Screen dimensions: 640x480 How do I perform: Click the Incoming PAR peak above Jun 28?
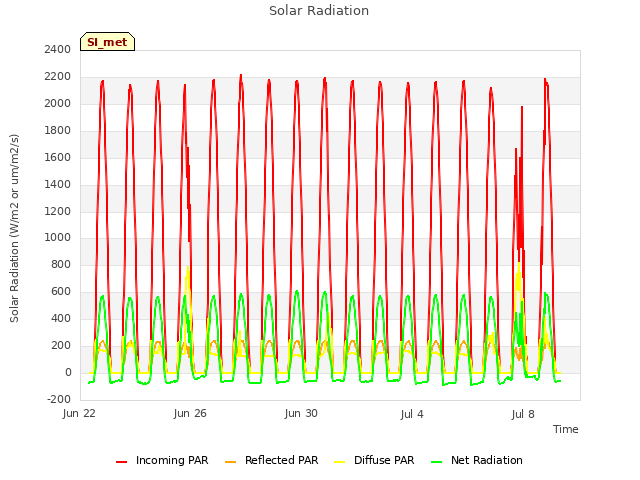point(241,78)
